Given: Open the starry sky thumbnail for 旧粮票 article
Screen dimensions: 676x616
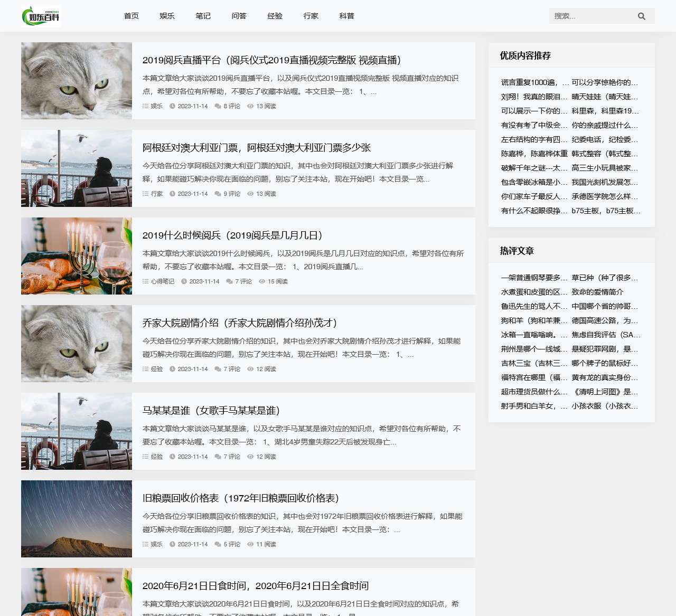Looking at the screenshot, I should pyautogui.click(x=77, y=519).
